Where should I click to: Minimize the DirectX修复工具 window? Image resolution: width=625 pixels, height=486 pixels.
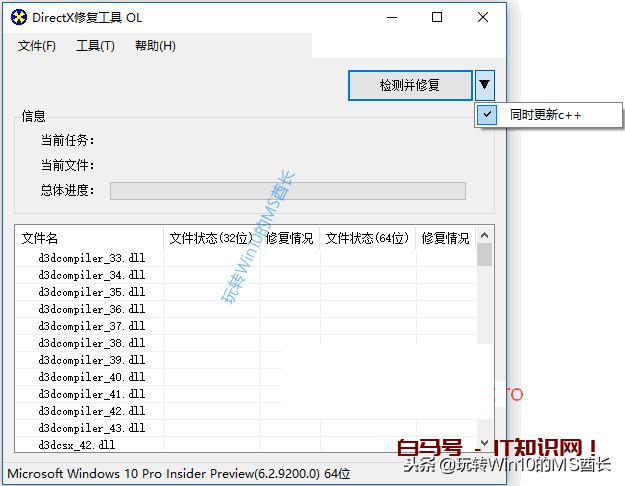(391, 17)
